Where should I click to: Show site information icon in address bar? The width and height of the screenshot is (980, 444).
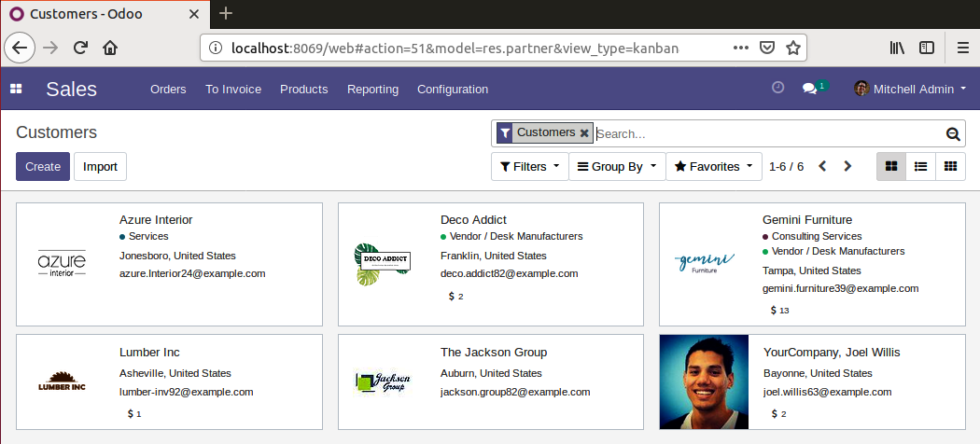(216, 49)
